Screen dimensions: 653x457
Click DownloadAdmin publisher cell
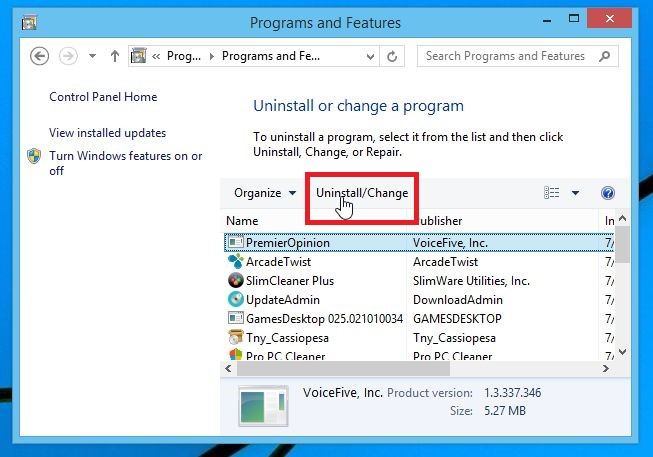point(458,300)
